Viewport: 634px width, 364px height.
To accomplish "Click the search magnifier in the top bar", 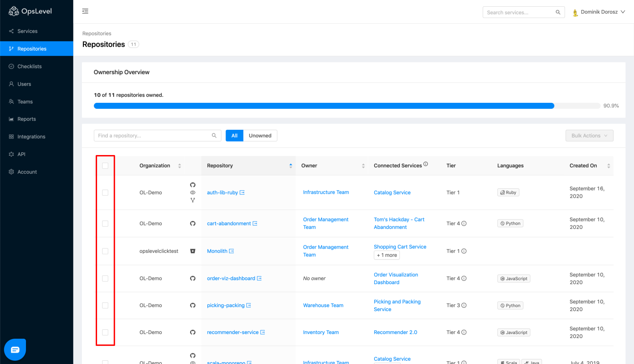I will (x=558, y=12).
